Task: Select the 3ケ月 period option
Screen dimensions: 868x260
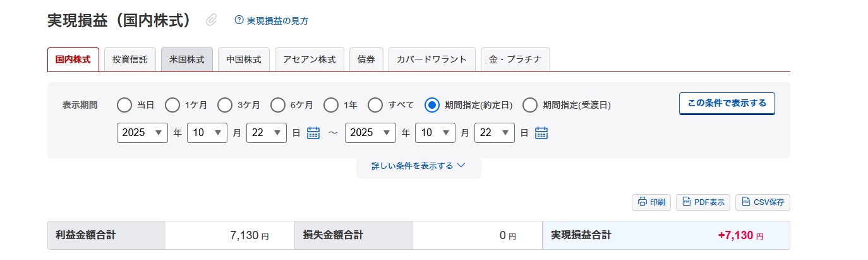Action: pyautogui.click(x=225, y=105)
